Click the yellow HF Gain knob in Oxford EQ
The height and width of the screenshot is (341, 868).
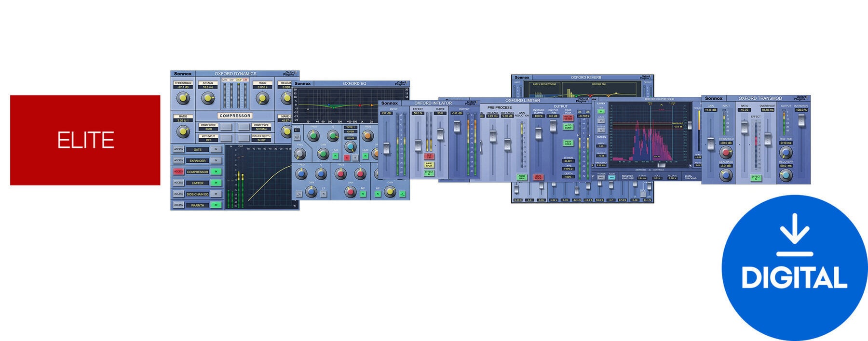390,192
